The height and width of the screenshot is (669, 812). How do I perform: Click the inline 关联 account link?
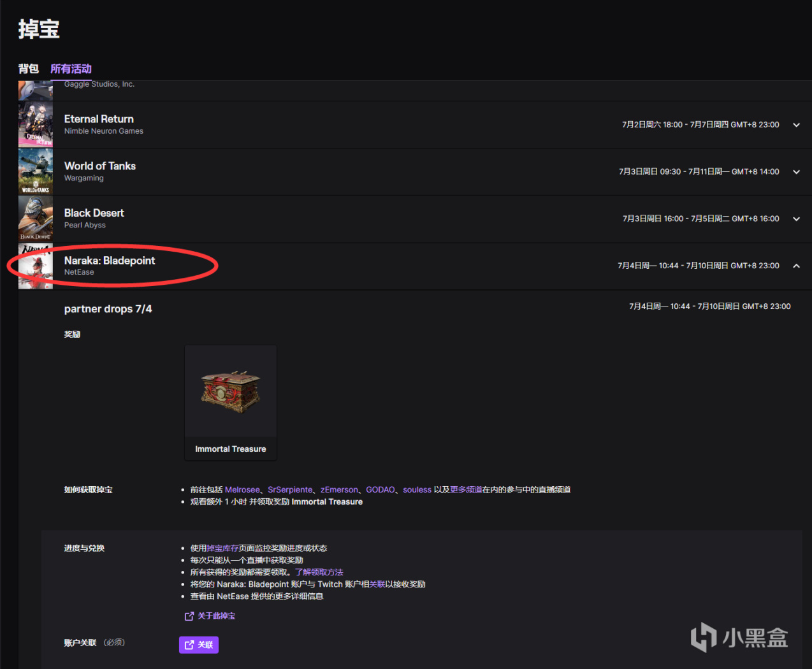[x=377, y=584]
